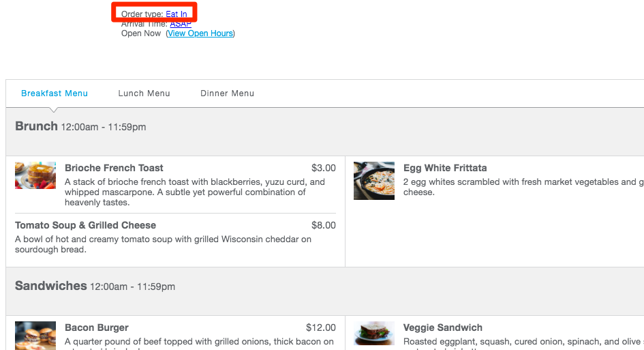Click the Brioche French Toast photo
The width and height of the screenshot is (644, 350).
click(x=35, y=175)
